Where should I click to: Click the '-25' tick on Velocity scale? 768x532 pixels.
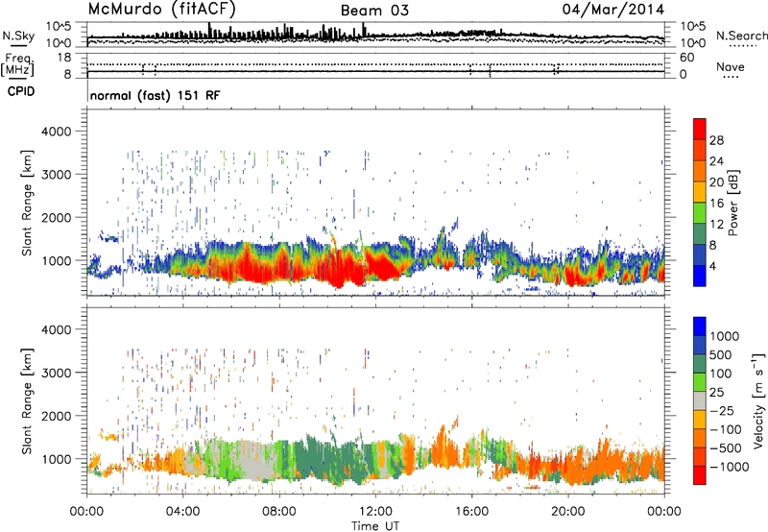click(722, 410)
